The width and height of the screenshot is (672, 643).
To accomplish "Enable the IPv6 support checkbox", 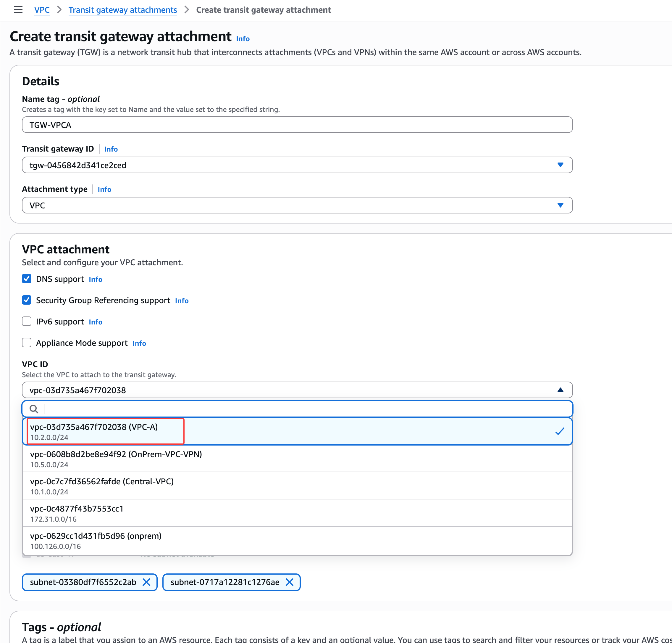I will pos(27,321).
